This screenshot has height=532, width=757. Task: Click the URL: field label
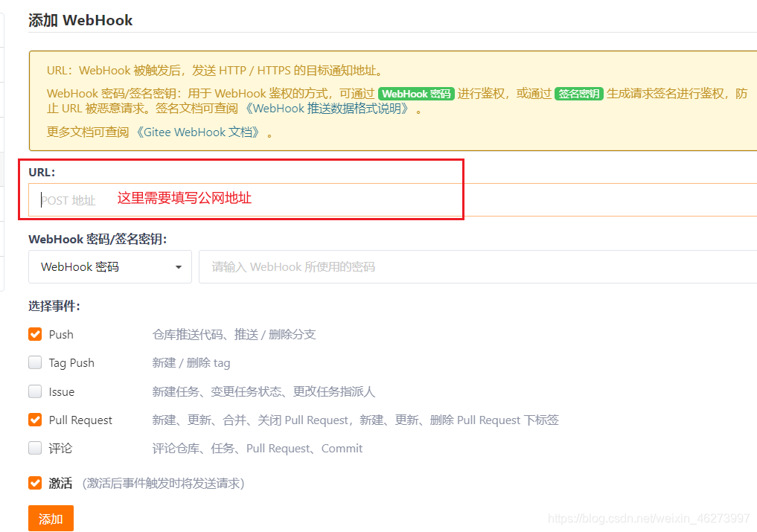point(42,173)
